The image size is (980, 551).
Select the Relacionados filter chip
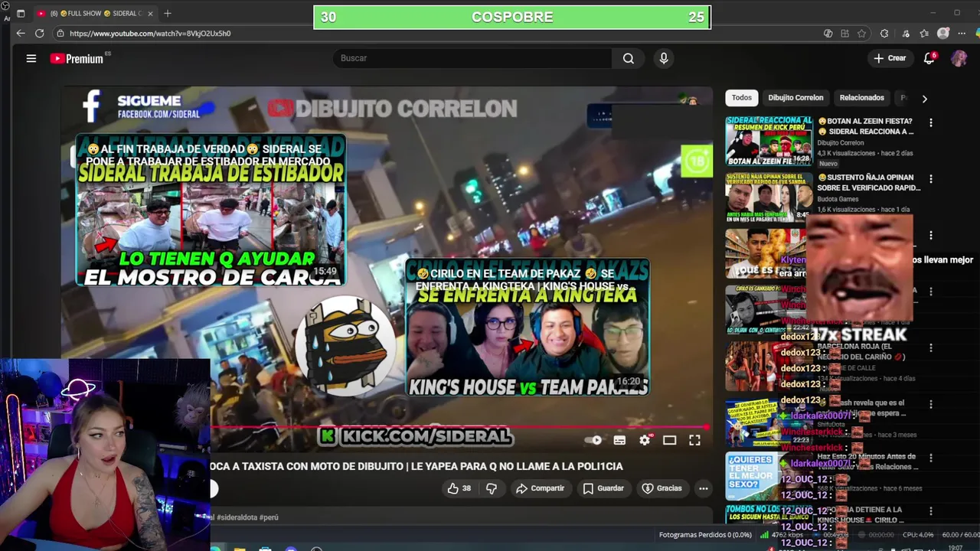861,98
